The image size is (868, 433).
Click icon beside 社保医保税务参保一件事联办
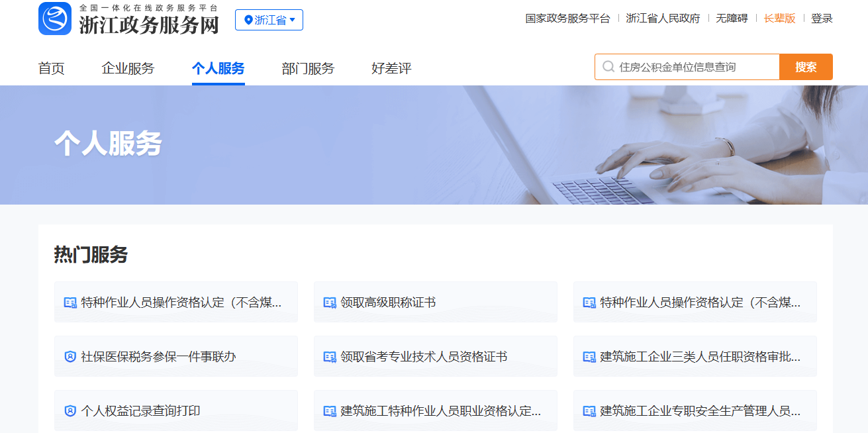tap(70, 357)
